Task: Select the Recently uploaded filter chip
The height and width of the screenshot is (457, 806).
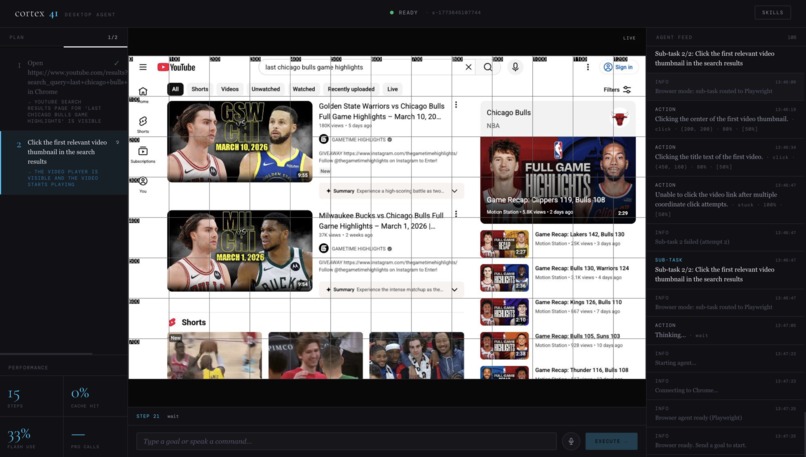Action: pyautogui.click(x=351, y=89)
